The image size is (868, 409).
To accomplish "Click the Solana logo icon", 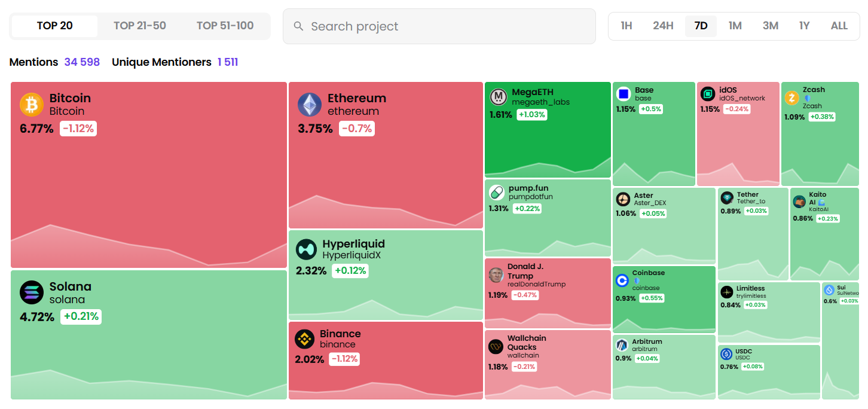I will (32, 293).
